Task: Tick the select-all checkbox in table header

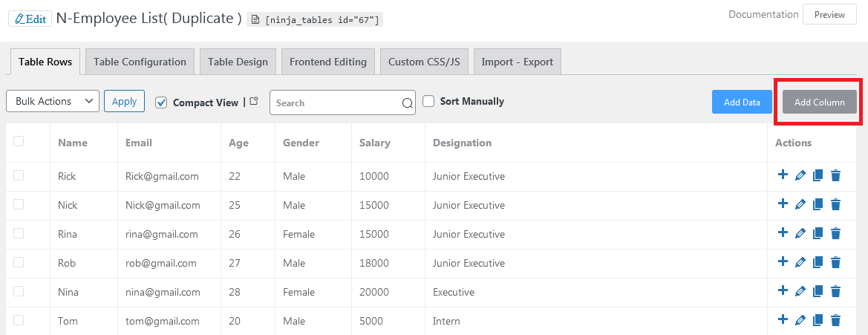Action: coord(19,142)
